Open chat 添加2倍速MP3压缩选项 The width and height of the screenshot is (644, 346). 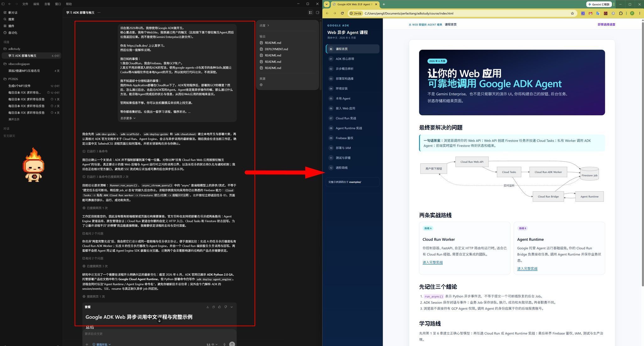point(31,71)
